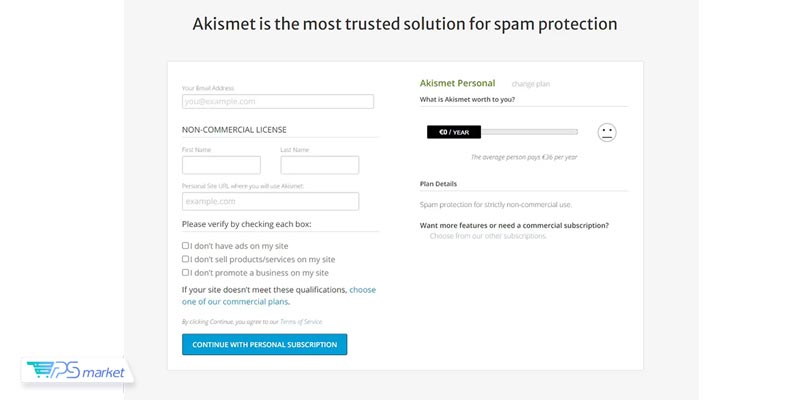Image resolution: width=800 pixels, height=400 pixels.
Task: Click the neutral face emoji icon
Action: (x=607, y=133)
